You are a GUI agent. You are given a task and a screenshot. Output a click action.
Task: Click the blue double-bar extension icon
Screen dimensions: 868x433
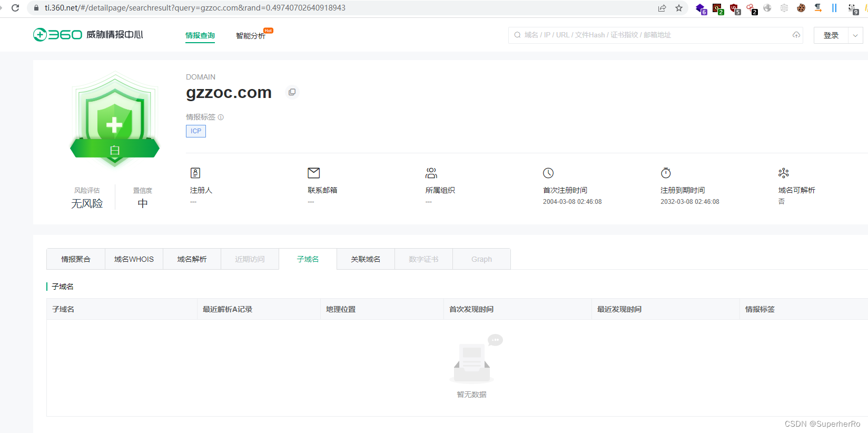(834, 8)
